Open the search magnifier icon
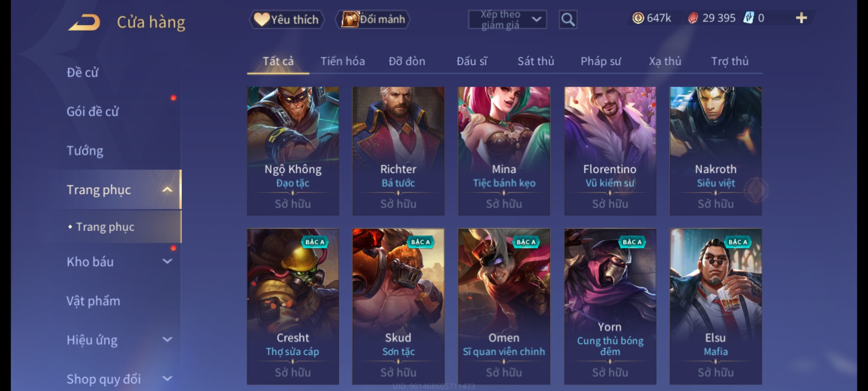The height and width of the screenshot is (391, 868). coord(568,20)
